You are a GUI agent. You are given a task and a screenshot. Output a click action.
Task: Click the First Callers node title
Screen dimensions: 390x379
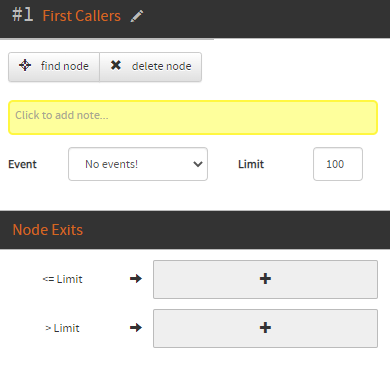[x=82, y=16]
